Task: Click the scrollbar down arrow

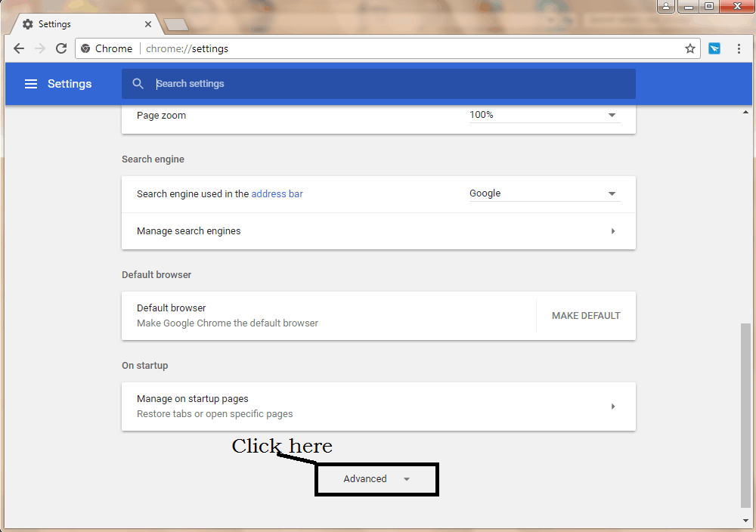Action: click(746, 521)
